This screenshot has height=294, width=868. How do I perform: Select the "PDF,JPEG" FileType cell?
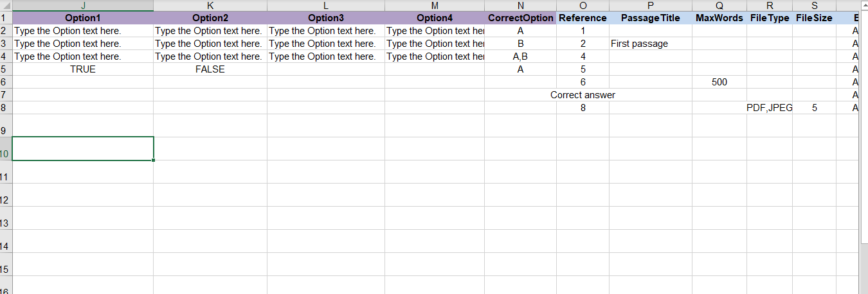(x=769, y=108)
